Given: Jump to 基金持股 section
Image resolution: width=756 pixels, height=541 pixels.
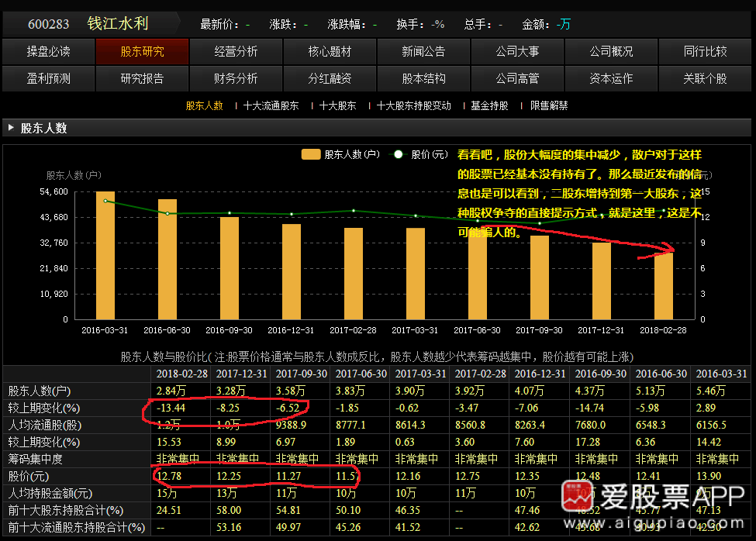Looking at the screenshot, I should (x=489, y=105).
